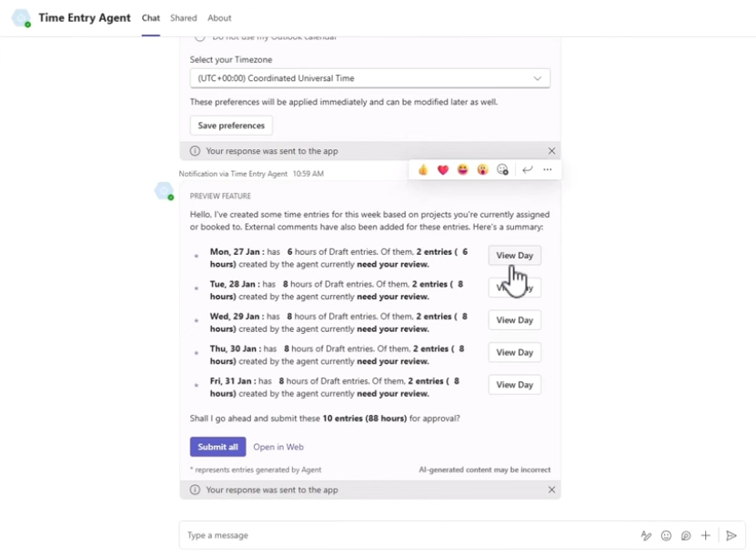The image size is (756, 555).
Task: Click 'AI-generated content may be incorrect' note
Action: [x=485, y=469]
